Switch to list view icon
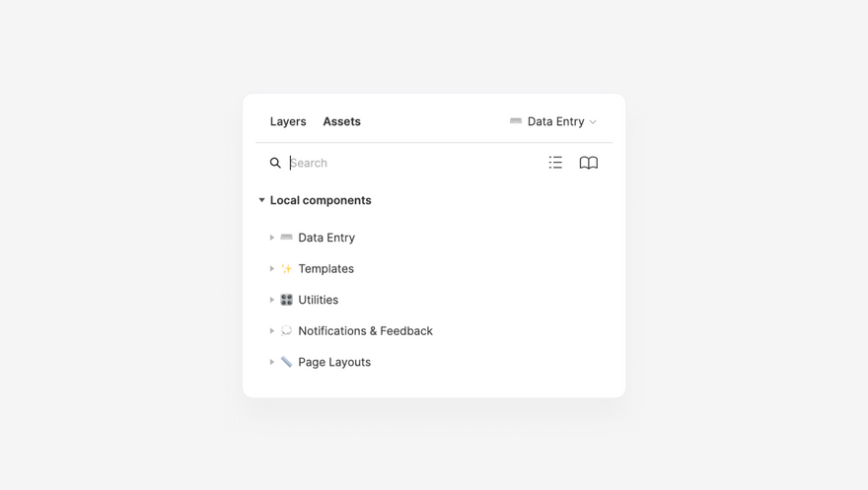This screenshot has height=490, width=868. pos(555,163)
